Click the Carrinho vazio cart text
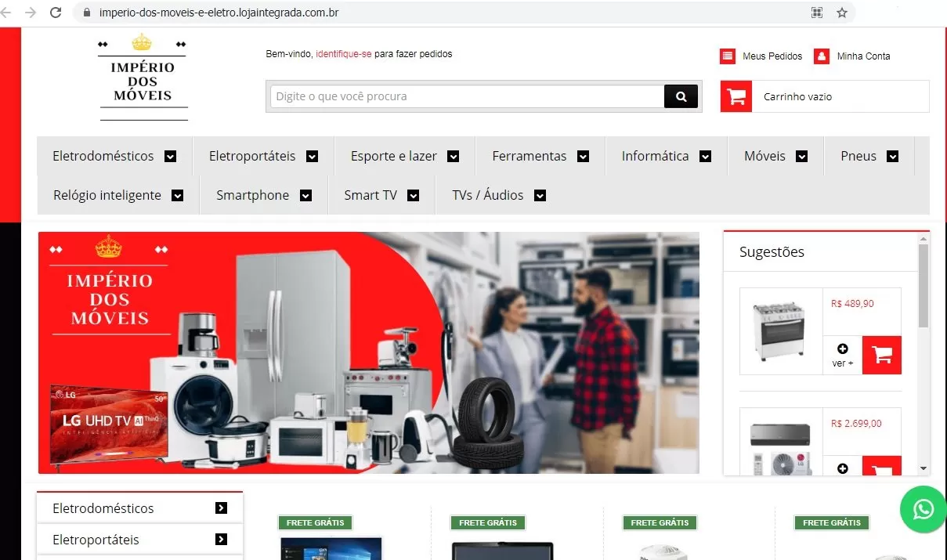This screenshot has width=947, height=560. coord(797,97)
